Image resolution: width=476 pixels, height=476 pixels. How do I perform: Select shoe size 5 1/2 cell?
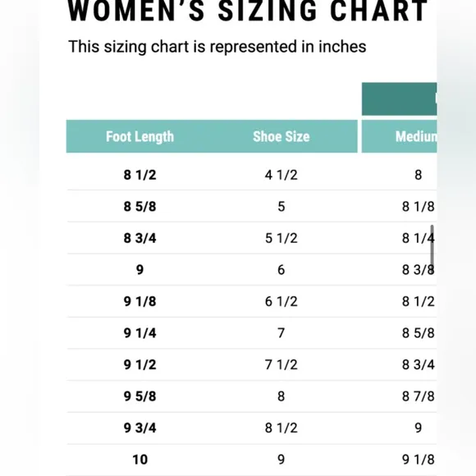(x=281, y=238)
